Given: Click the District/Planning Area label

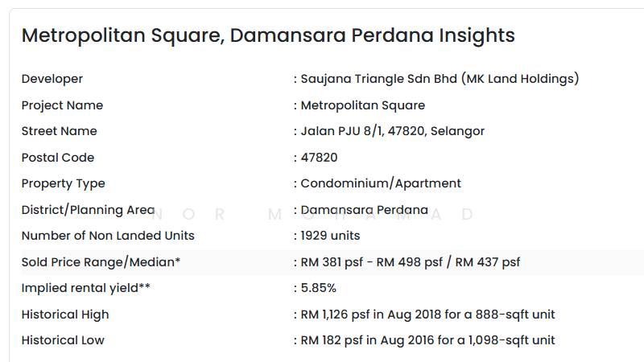Looking at the screenshot, I should [x=88, y=210].
